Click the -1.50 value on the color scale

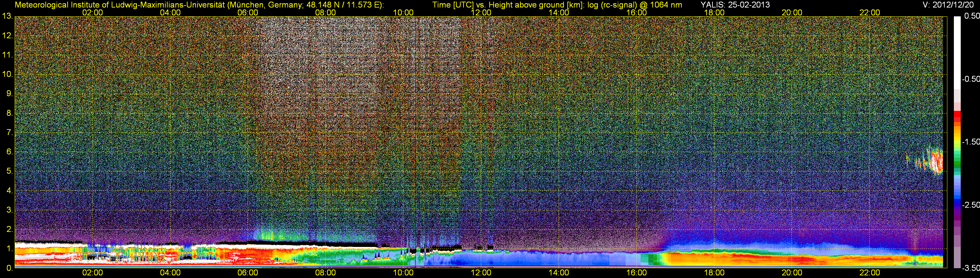pyautogui.click(x=971, y=142)
